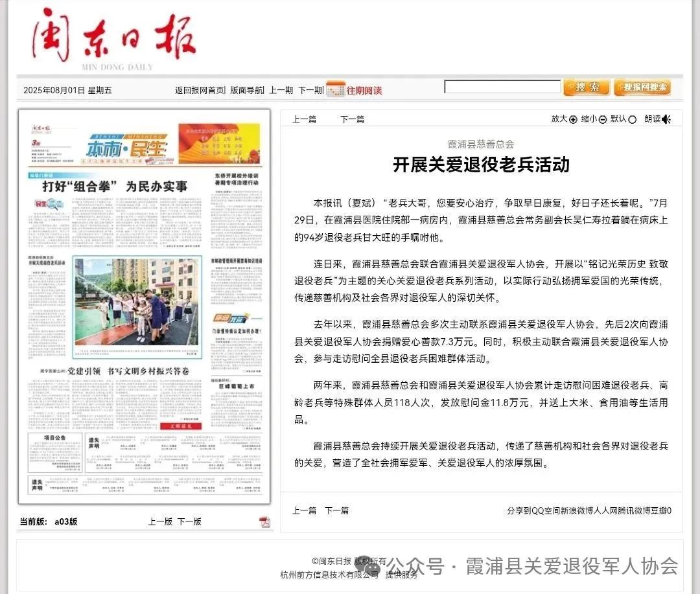Click the 放大 zoom-in plus icon

[x=572, y=119]
